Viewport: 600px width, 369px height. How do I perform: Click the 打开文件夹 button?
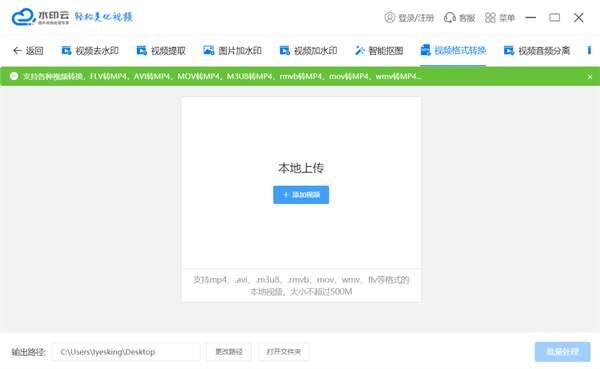pyautogui.click(x=284, y=352)
